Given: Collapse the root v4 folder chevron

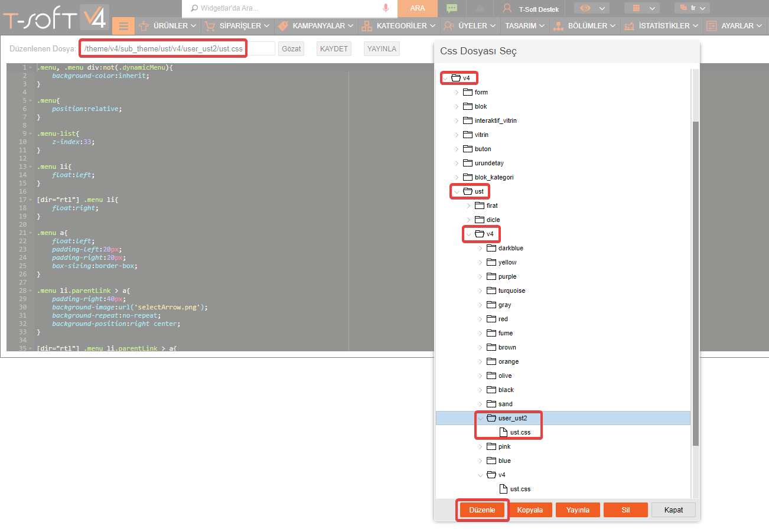Looking at the screenshot, I should click(x=445, y=78).
